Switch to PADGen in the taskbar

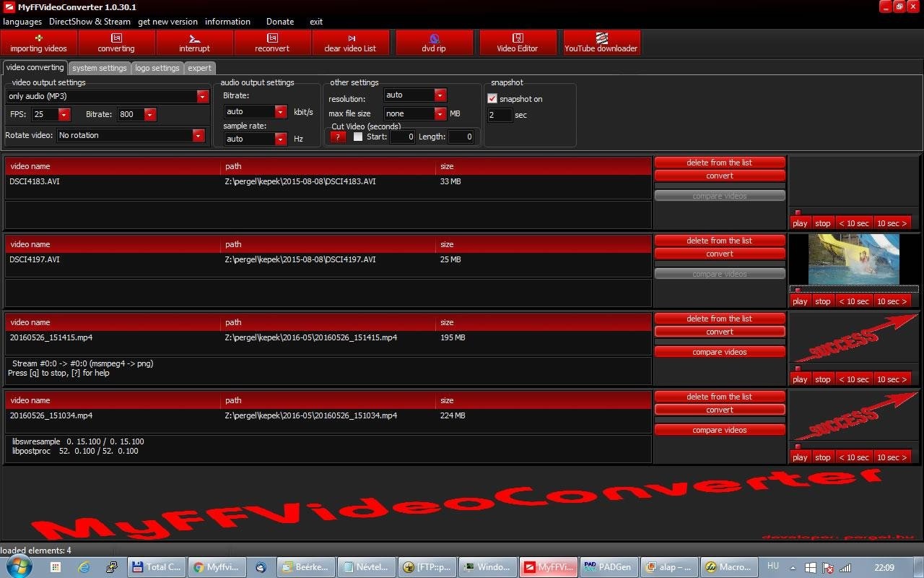tap(609, 567)
